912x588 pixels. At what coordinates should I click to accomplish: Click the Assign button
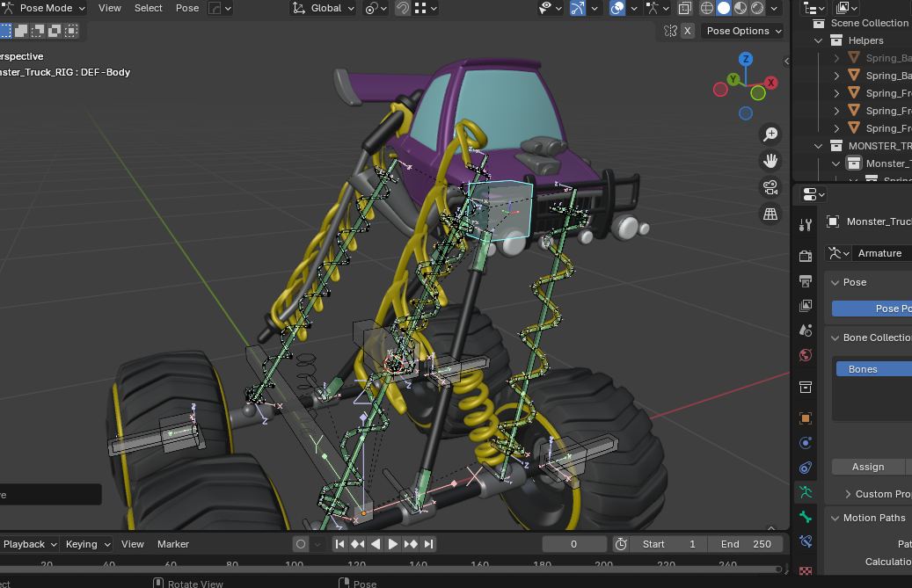pos(867,467)
